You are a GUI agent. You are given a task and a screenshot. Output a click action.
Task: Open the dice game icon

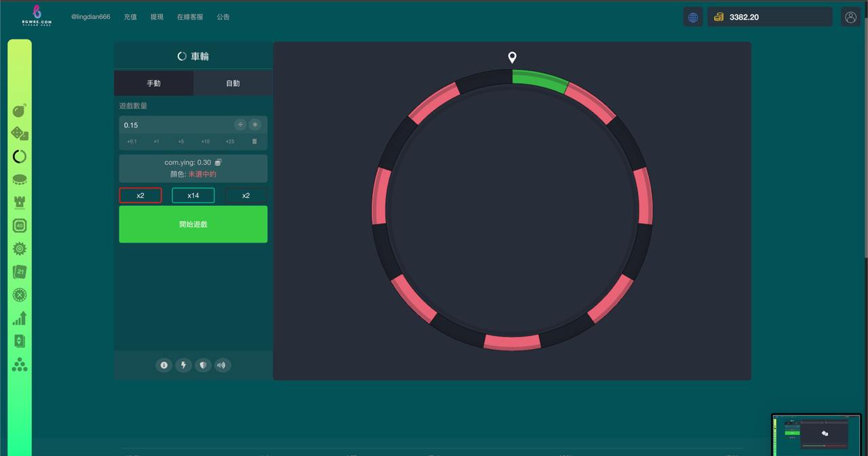20,133
